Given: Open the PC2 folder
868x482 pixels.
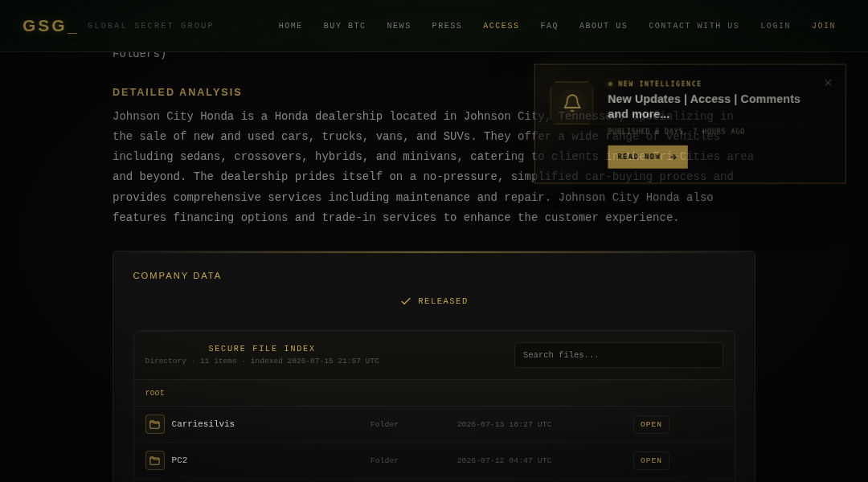Looking at the screenshot, I should (x=651, y=460).
